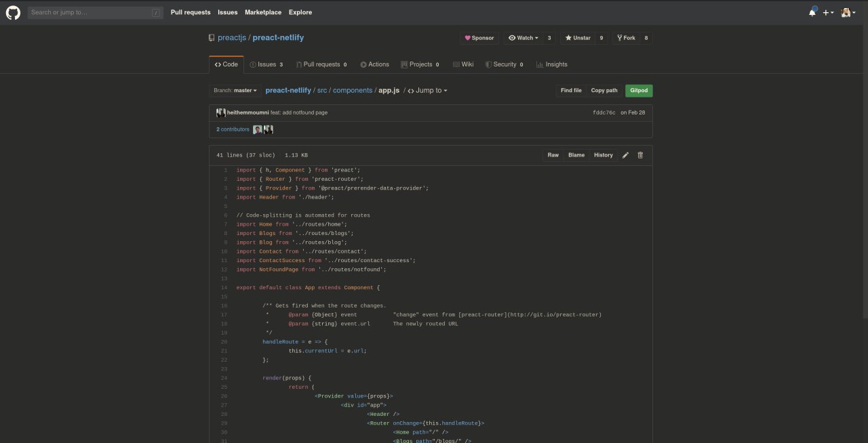This screenshot has height=443, width=868.
Task: Switch to the repository Issues tab
Action: (267, 64)
